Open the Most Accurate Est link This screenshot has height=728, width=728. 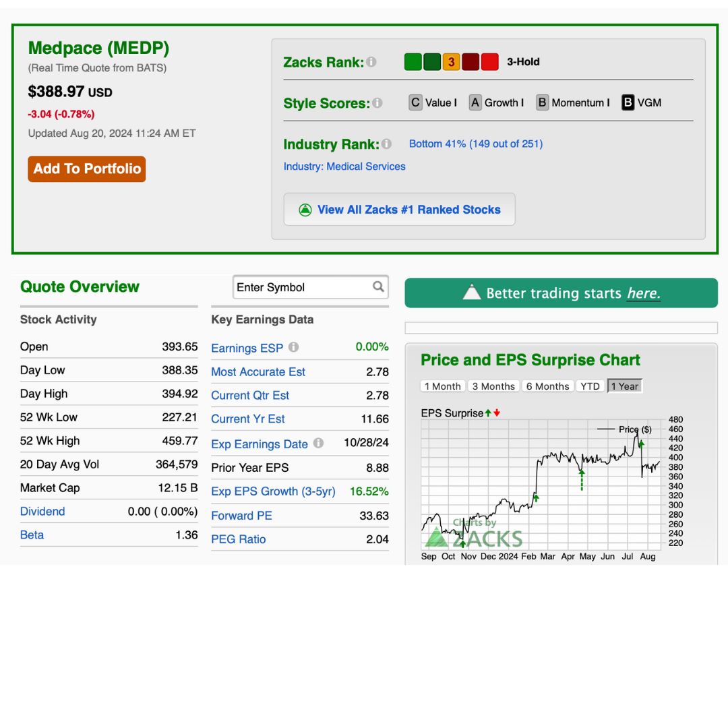[258, 372]
